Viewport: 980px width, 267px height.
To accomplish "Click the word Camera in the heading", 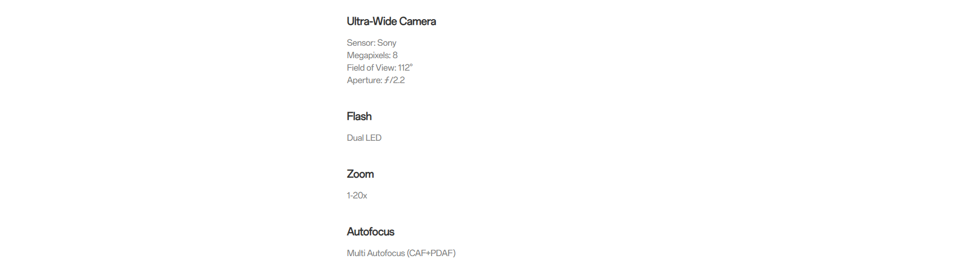I will coord(418,21).
